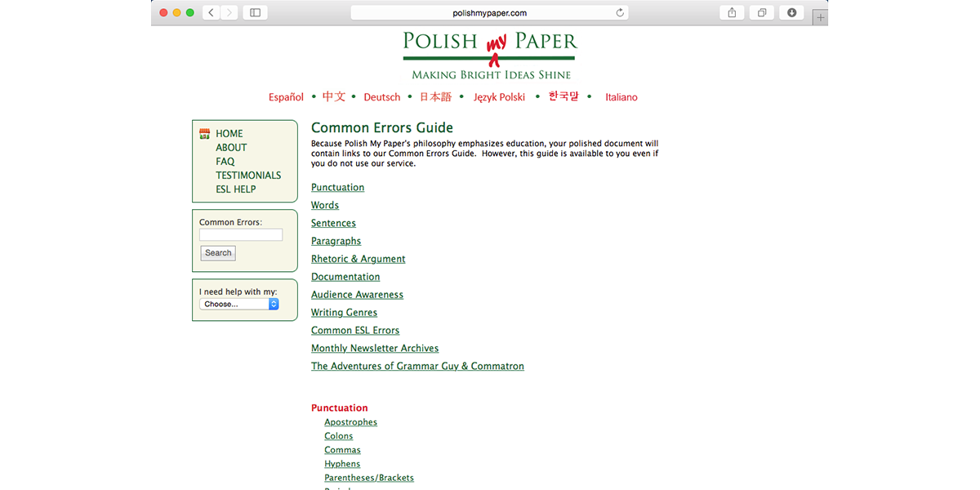Open The Adventures of Grammar Guy & Commatron
The width and height of the screenshot is (980, 490).
[417, 367]
